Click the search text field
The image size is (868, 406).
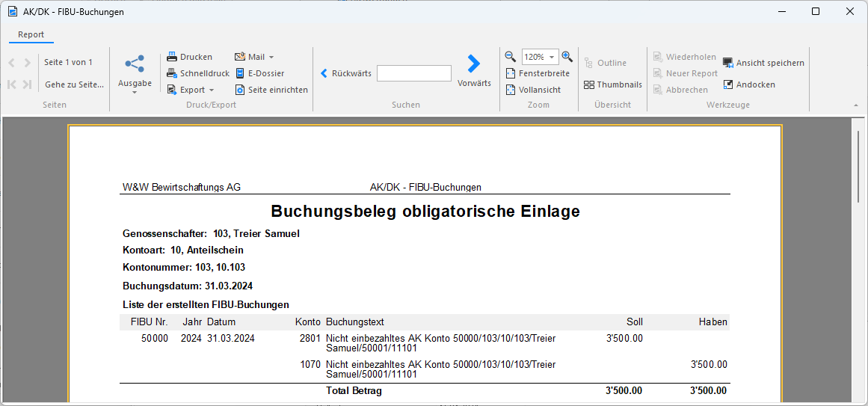pyautogui.click(x=414, y=73)
